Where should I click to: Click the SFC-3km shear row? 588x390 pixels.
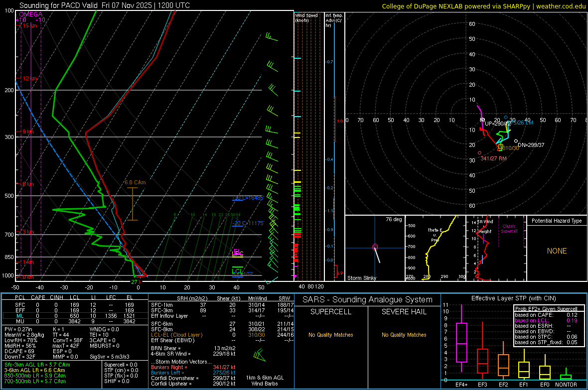(221, 310)
